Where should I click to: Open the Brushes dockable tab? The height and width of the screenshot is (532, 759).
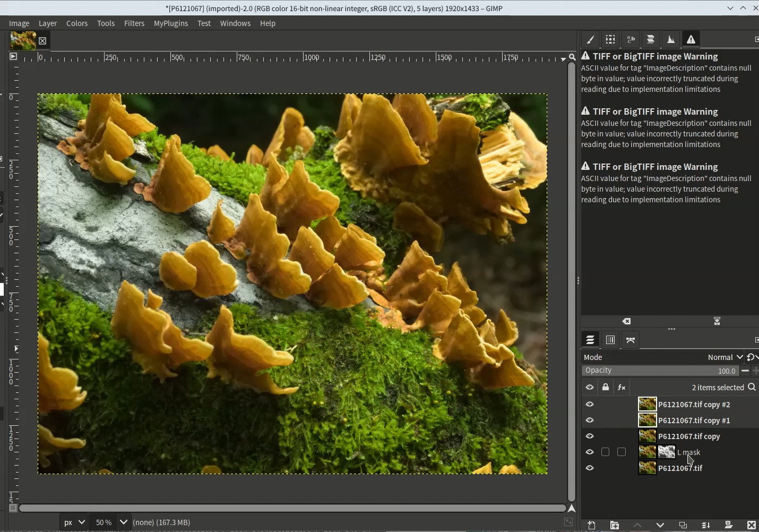590,39
